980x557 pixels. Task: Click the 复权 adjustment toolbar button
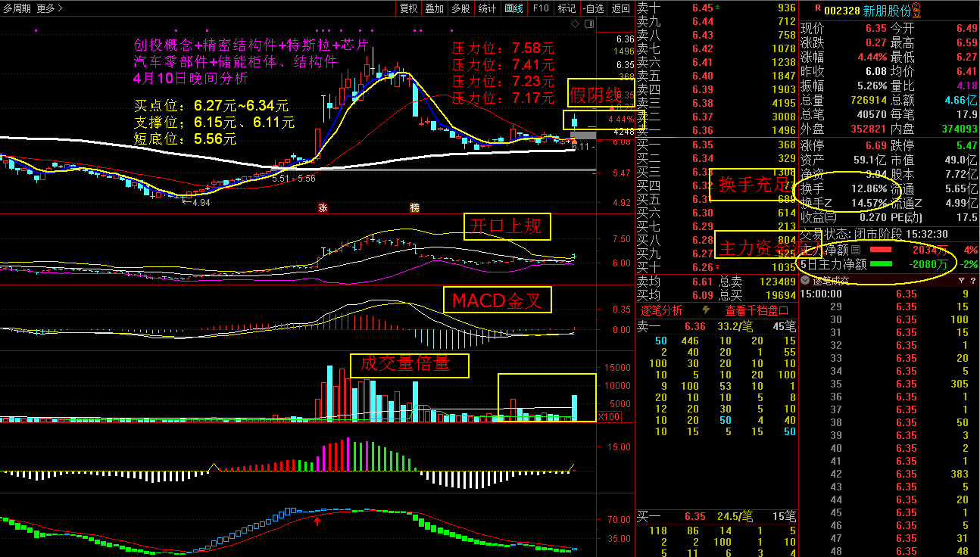click(x=409, y=8)
